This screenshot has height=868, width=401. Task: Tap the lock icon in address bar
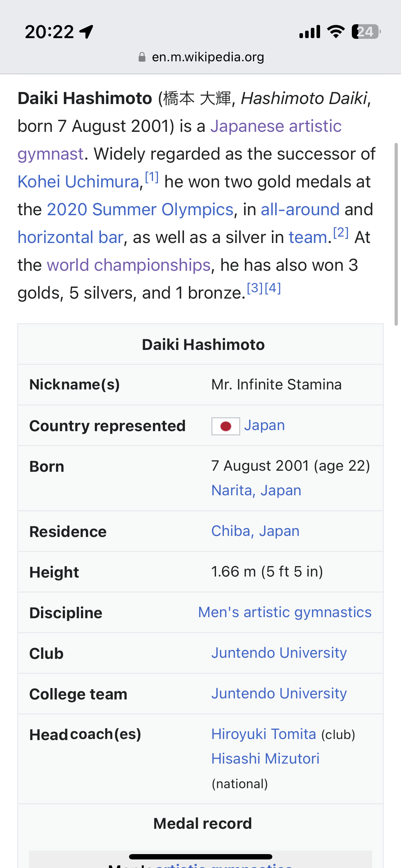click(x=142, y=57)
